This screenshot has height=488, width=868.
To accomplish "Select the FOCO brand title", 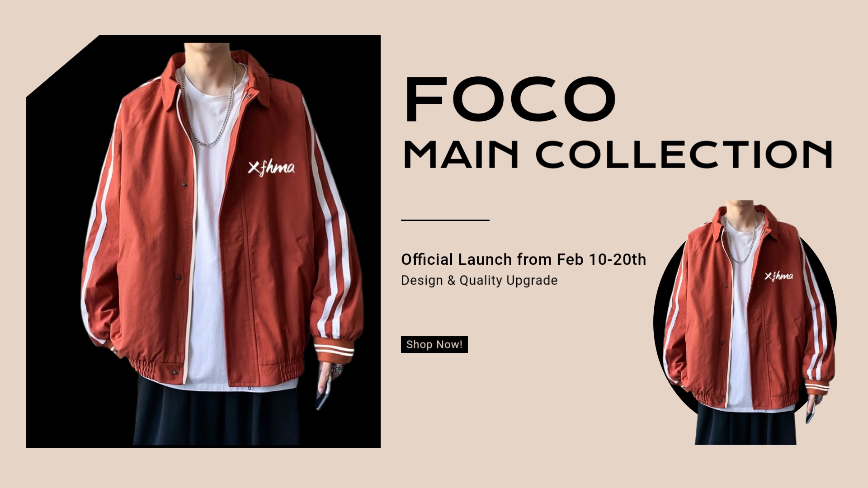I will [511, 99].
